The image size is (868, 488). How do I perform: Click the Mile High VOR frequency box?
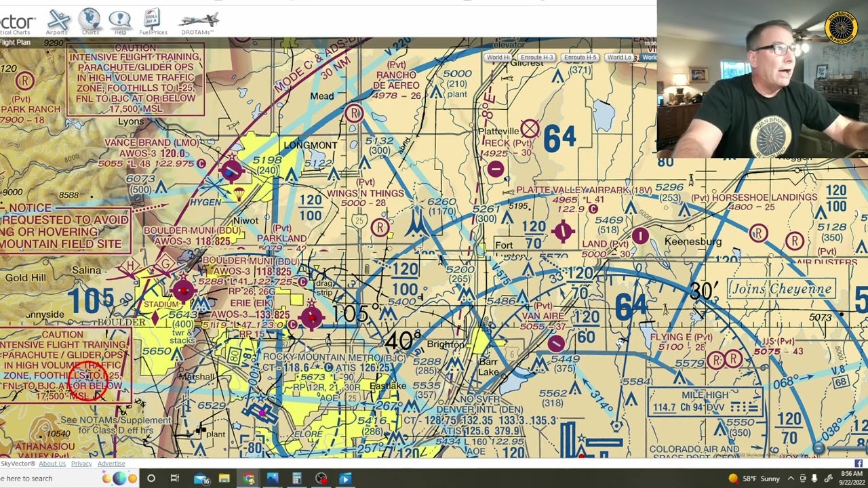705,401
